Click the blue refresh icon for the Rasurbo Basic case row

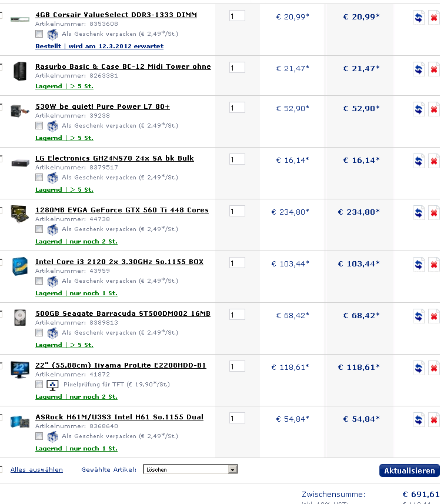[x=419, y=69]
